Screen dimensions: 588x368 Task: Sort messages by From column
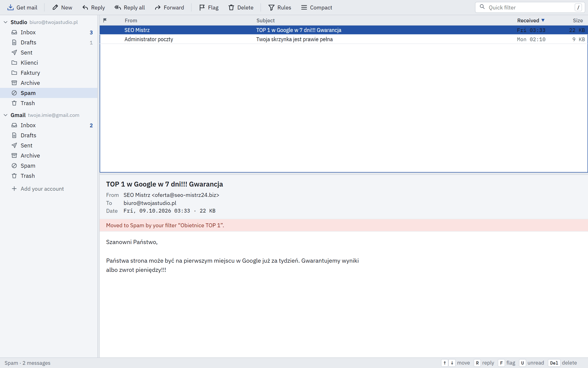point(131,20)
